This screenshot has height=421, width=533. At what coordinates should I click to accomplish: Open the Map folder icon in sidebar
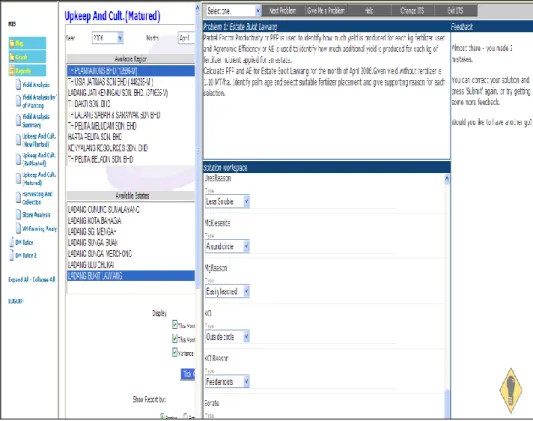(x=12, y=43)
